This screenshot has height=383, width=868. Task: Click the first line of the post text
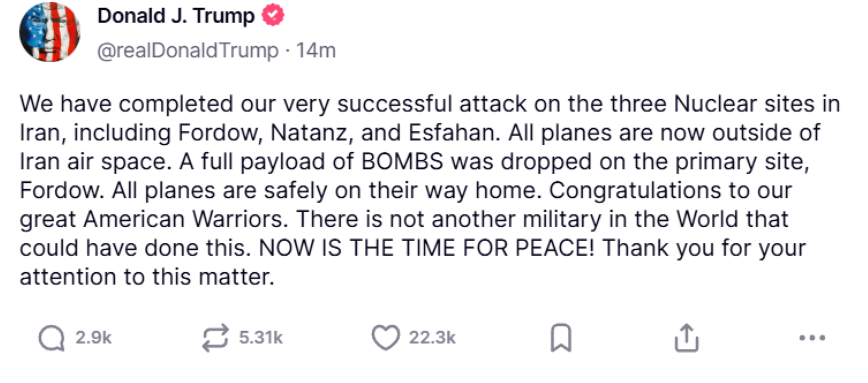coord(429,104)
